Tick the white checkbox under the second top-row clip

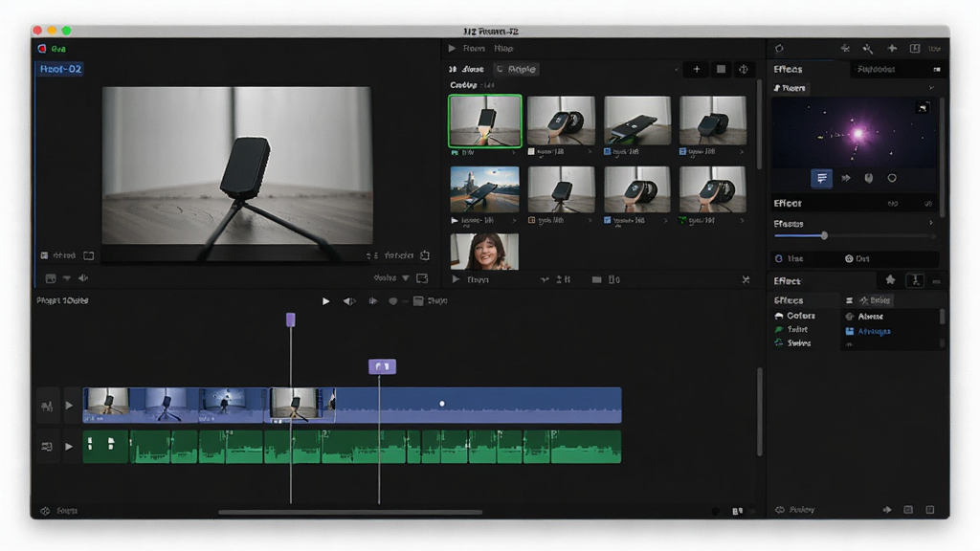[531, 152]
